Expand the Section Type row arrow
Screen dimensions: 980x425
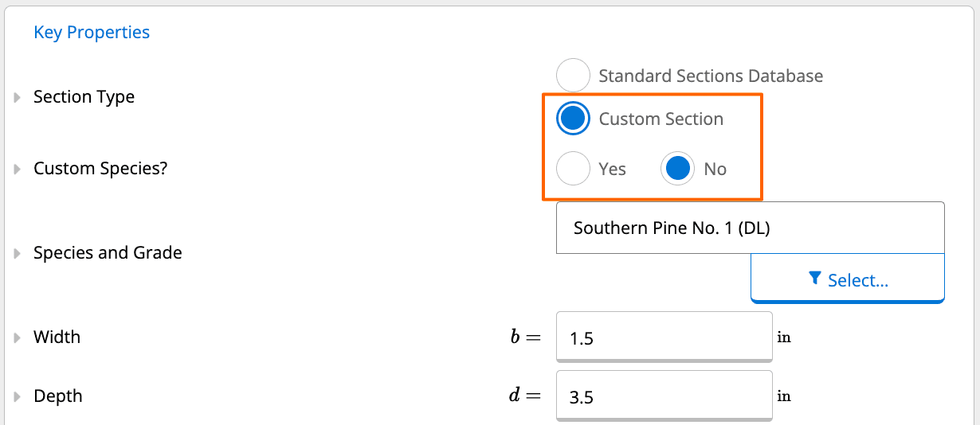(x=18, y=98)
